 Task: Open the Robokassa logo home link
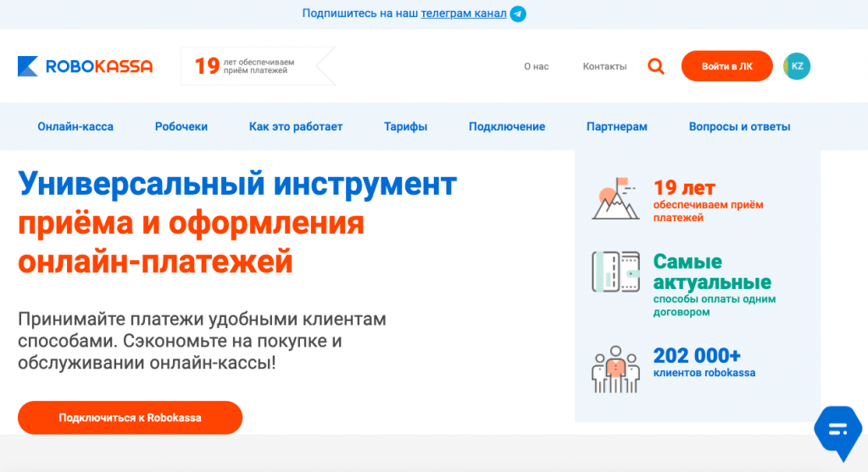pyautogui.click(x=86, y=66)
